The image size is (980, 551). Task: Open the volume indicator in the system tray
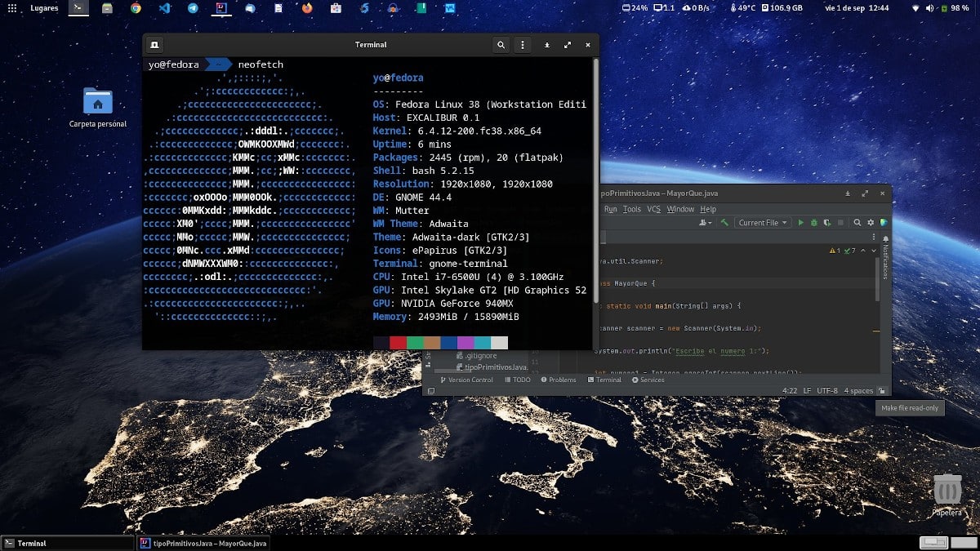(931, 8)
